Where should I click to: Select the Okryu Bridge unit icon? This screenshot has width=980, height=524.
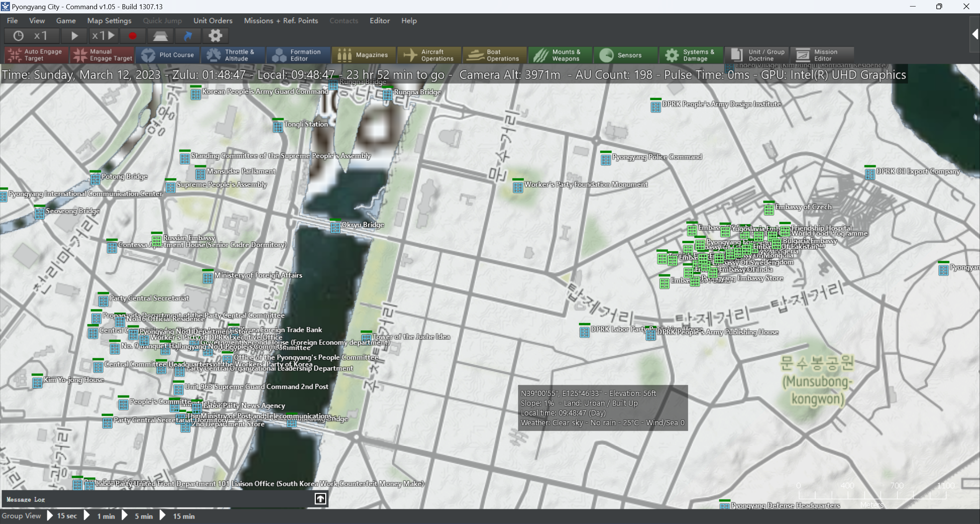[335, 227]
